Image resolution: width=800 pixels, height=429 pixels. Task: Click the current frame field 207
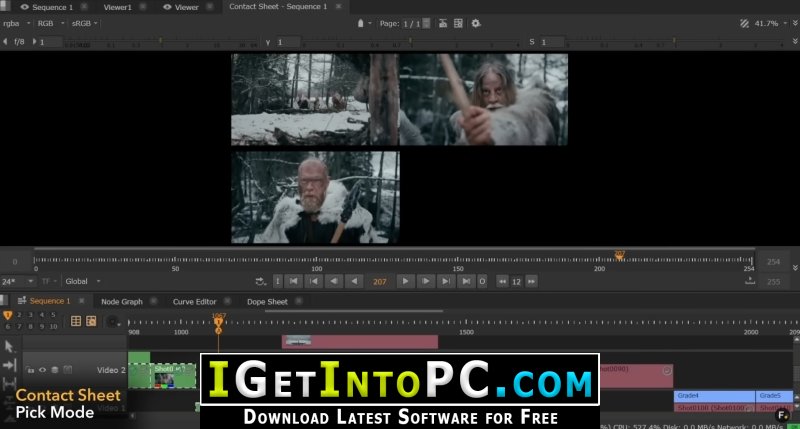coord(380,282)
